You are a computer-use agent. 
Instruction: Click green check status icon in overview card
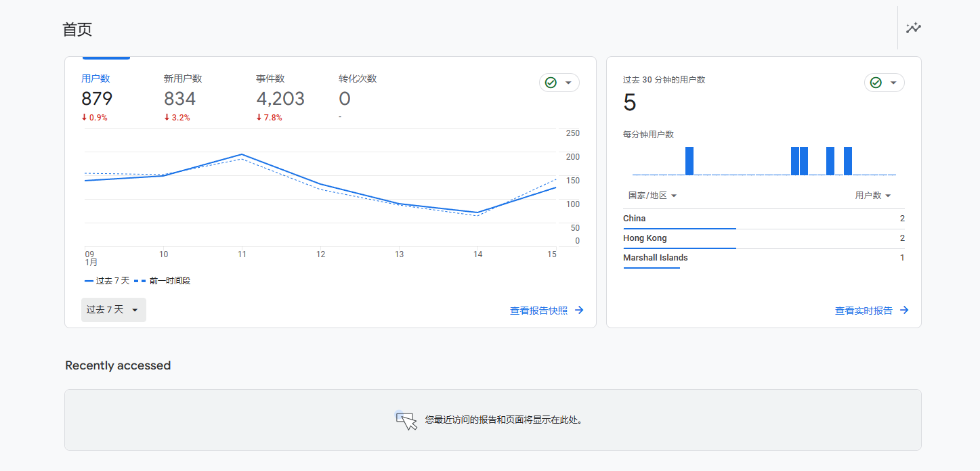(x=551, y=83)
